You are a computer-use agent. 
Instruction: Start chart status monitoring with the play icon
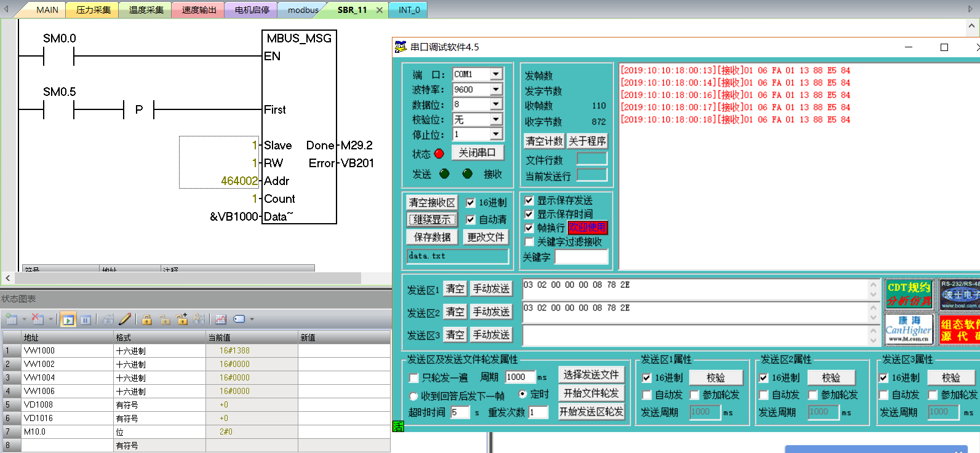point(68,320)
